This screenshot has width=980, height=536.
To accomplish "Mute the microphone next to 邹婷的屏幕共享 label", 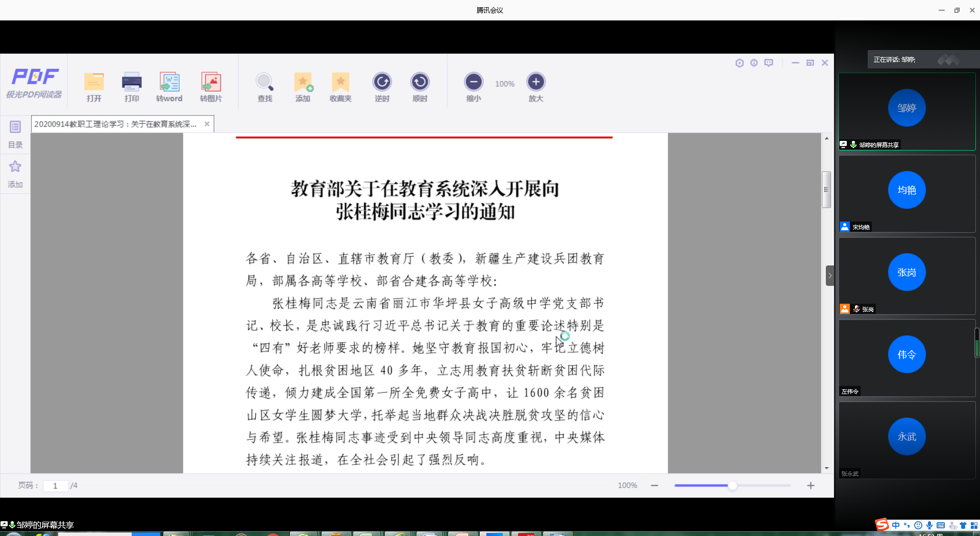I will click(x=853, y=144).
